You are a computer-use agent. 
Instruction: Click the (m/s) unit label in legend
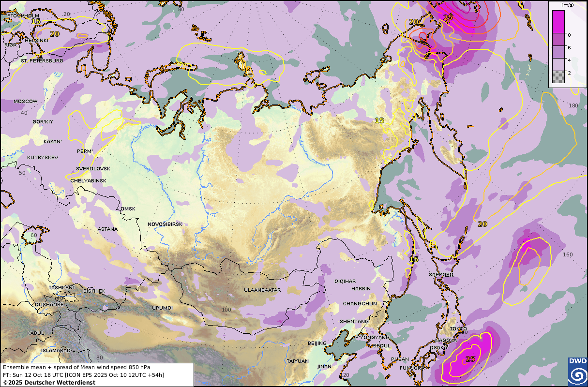[567, 5]
